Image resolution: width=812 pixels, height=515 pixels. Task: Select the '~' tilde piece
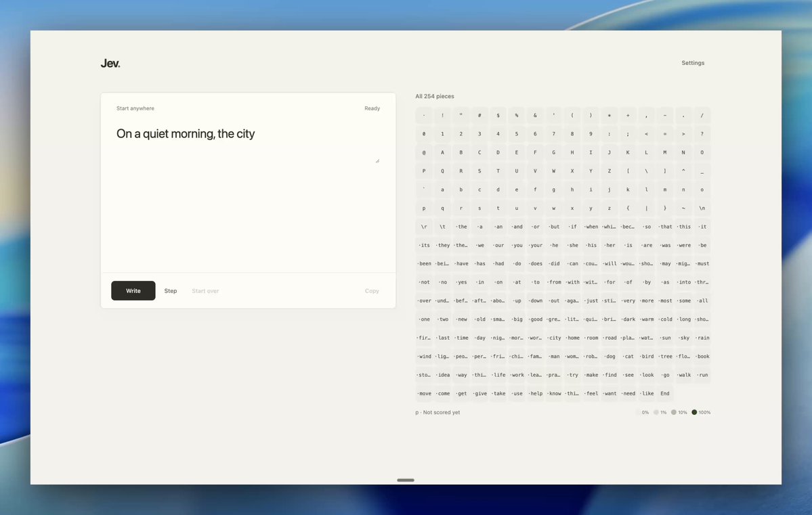click(x=683, y=208)
